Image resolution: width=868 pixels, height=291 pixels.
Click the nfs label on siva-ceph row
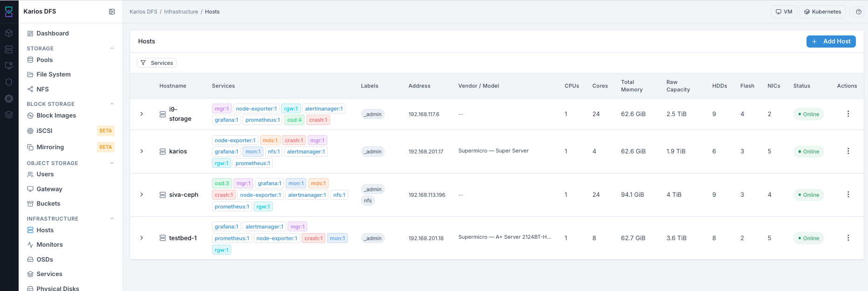(368, 201)
